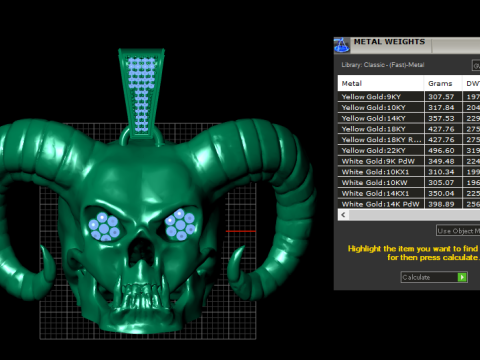480x360 pixels.
Task: Select the White Gold:9K PdW row
Action: 409,161
